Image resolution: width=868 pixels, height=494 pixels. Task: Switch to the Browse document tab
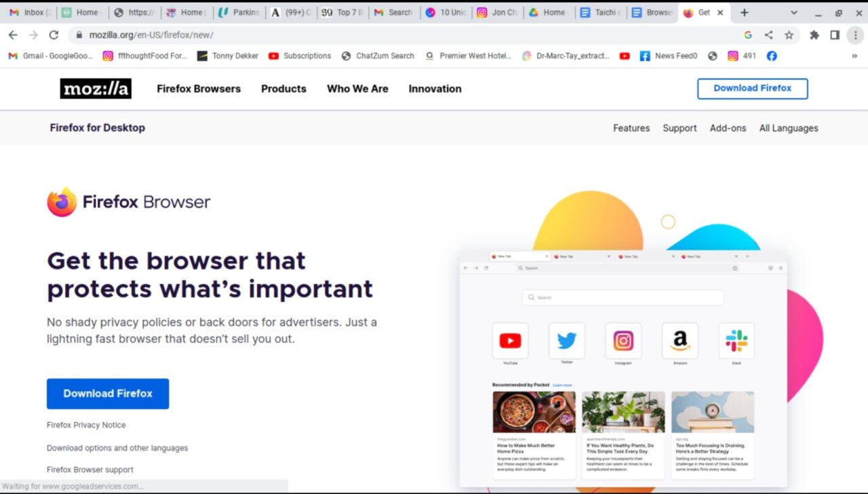(x=652, y=12)
